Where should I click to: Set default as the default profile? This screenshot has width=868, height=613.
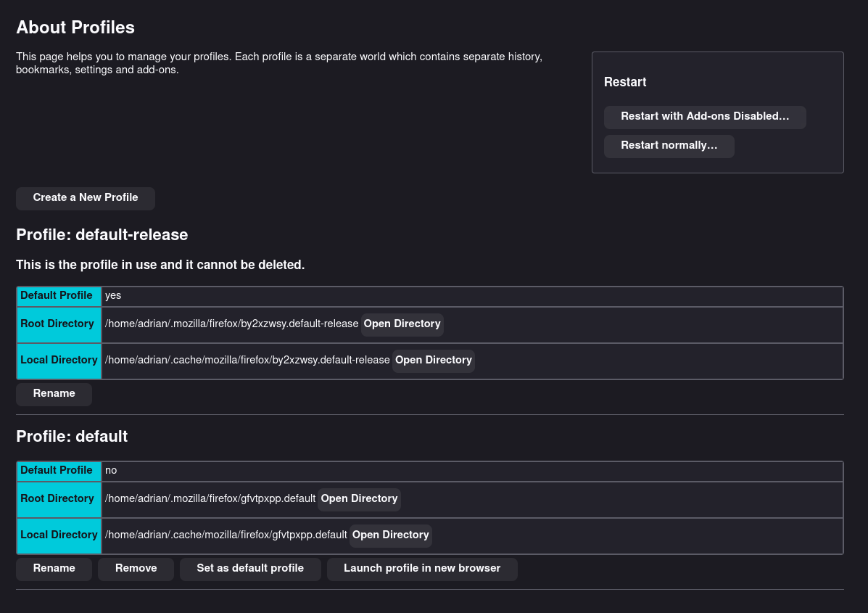(x=250, y=569)
